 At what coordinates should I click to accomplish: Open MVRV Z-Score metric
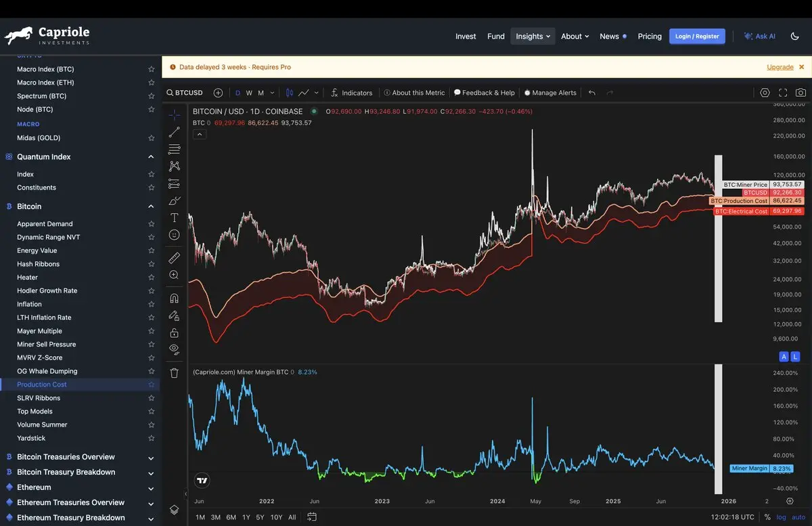(39, 357)
